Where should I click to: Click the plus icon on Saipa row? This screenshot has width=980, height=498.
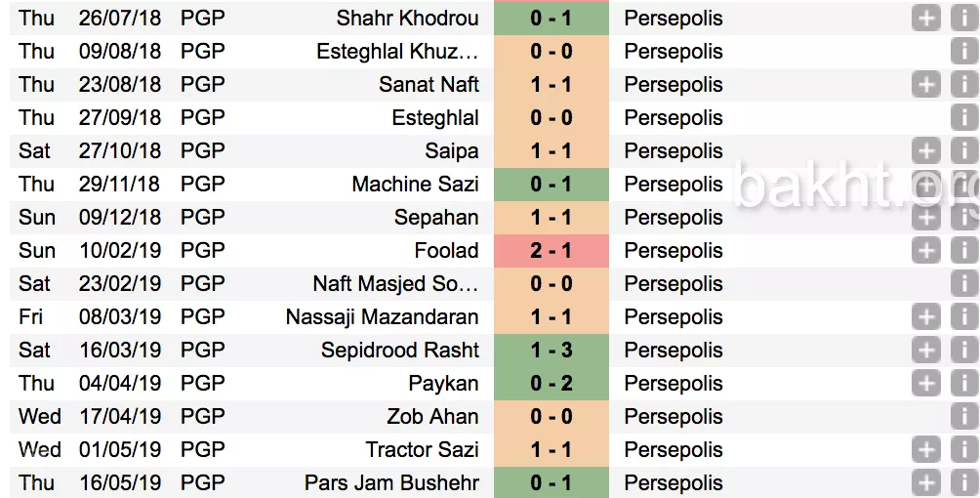(925, 151)
